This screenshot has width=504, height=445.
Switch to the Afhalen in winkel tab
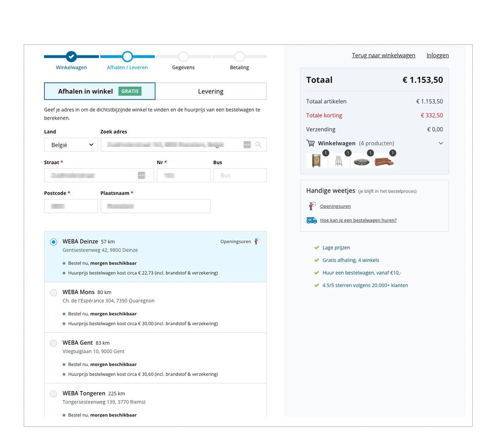100,91
